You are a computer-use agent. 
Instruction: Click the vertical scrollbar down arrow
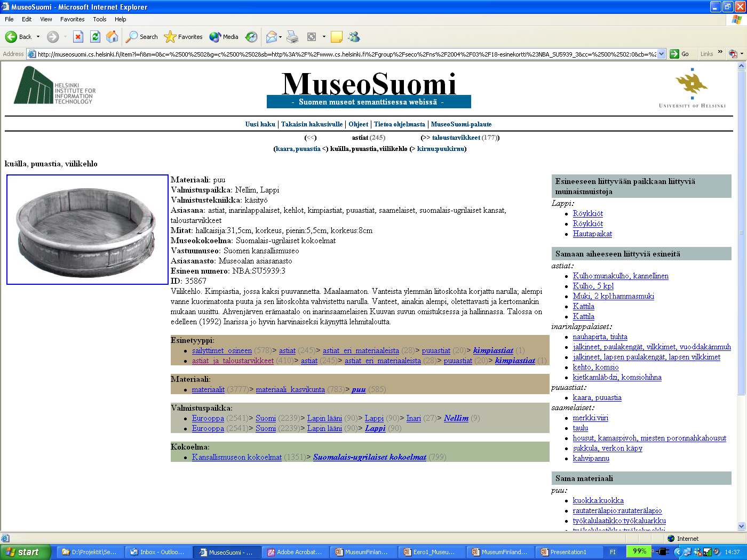pyautogui.click(x=741, y=526)
